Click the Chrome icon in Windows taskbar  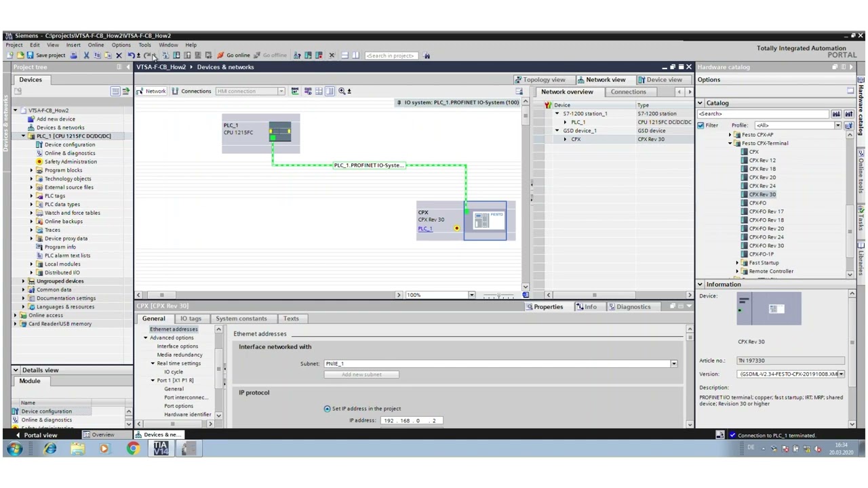(x=133, y=449)
